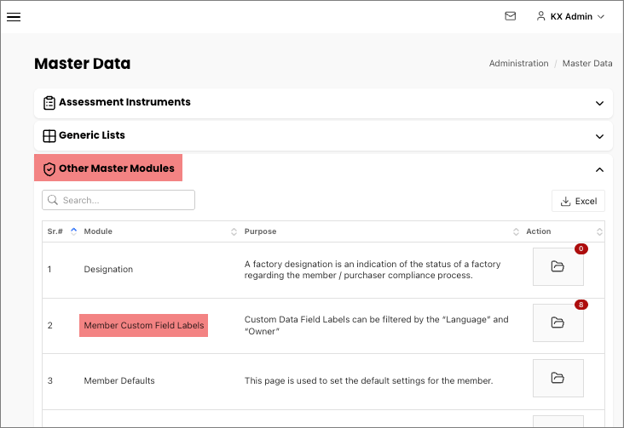Sort by the Purpose column arrows
The width and height of the screenshot is (624, 428).
pyautogui.click(x=516, y=232)
